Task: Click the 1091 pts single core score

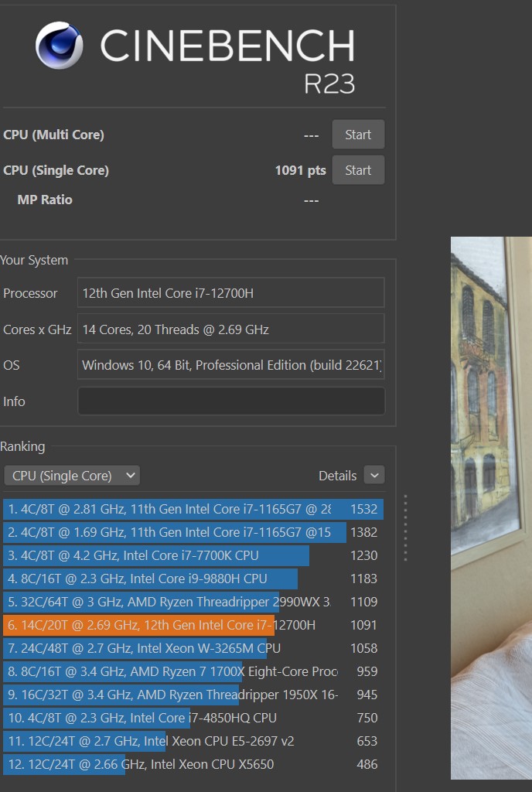Action: click(x=300, y=170)
